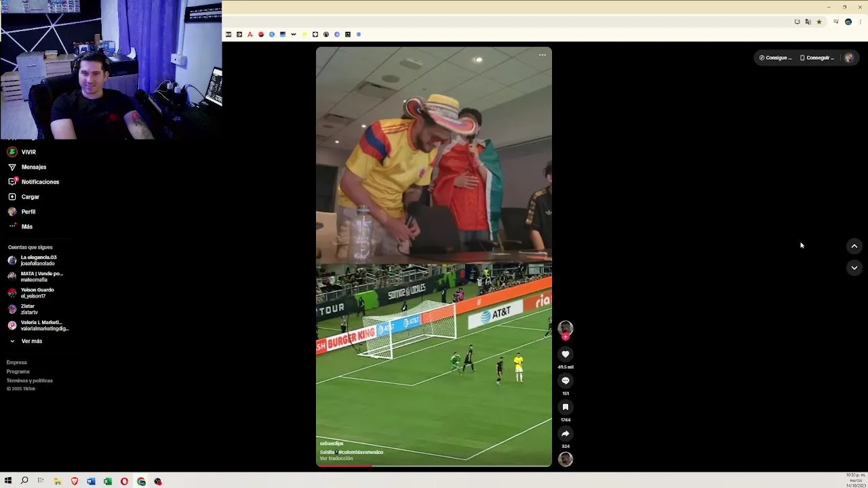Open the three-dots menu on the video
Screen dimensions: 868x488
coord(542,55)
